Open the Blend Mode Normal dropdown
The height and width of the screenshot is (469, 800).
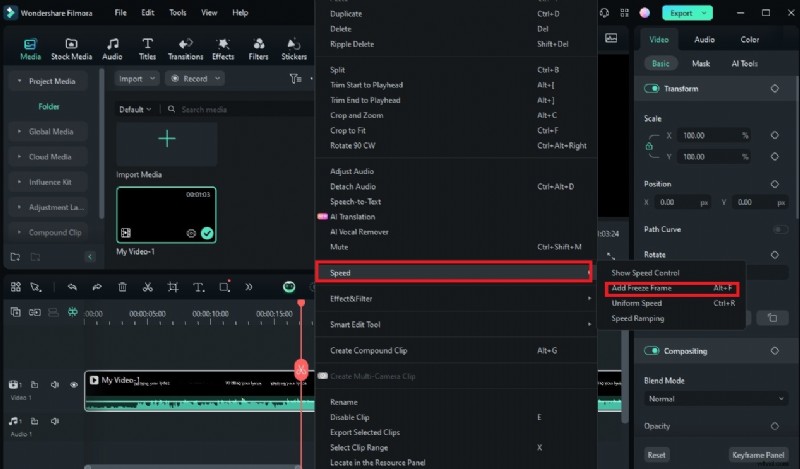[713, 399]
